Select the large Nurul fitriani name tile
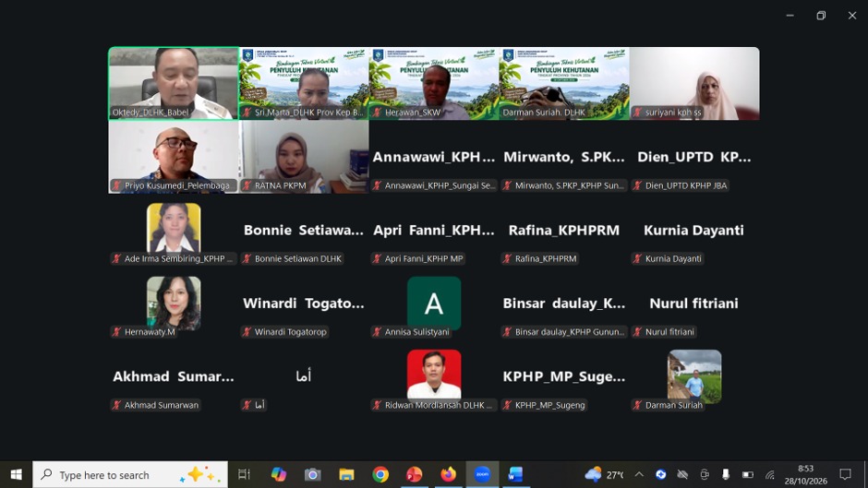Image resolution: width=868 pixels, height=488 pixels. coord(694,304)
